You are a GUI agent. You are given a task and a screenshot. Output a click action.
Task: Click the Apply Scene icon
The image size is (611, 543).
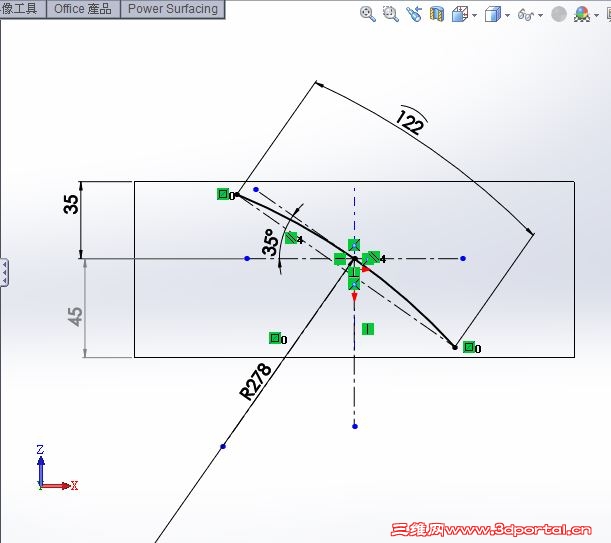tap(582, 14)
